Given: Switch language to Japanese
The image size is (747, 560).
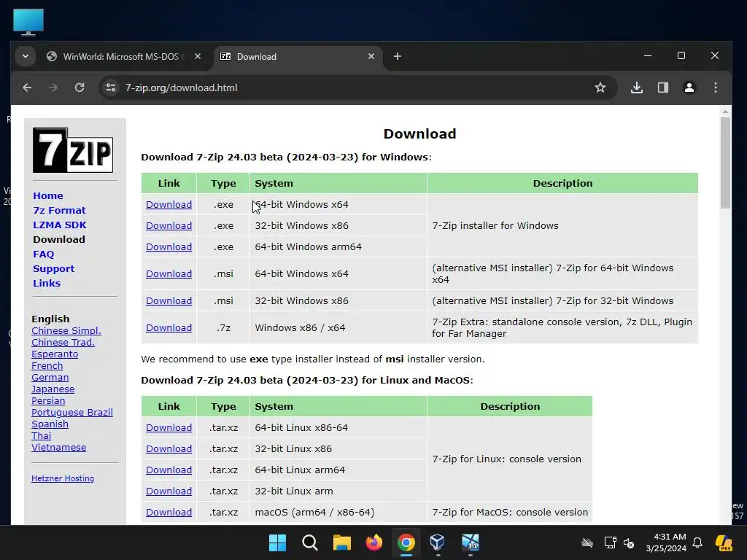Looking at the screenshot, I should click(x=53, y=389).
